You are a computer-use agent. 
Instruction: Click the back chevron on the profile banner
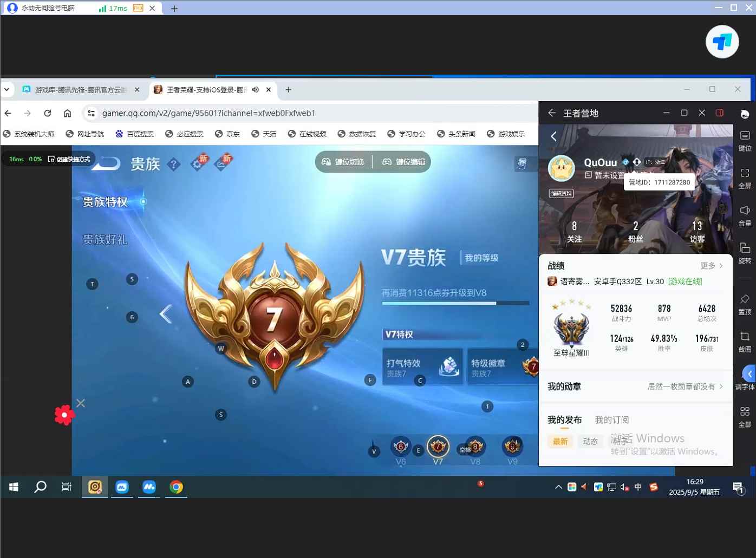click(x=553, y=136)
